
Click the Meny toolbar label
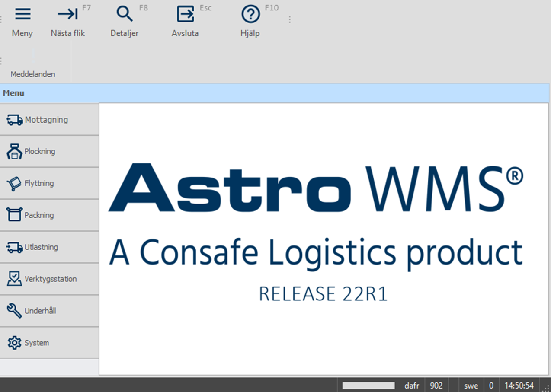coord(22,33)
